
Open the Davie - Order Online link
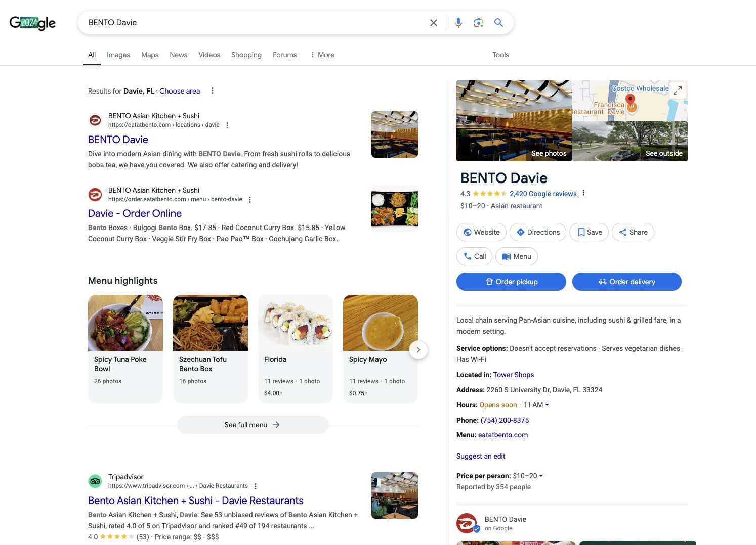[135, 213]
